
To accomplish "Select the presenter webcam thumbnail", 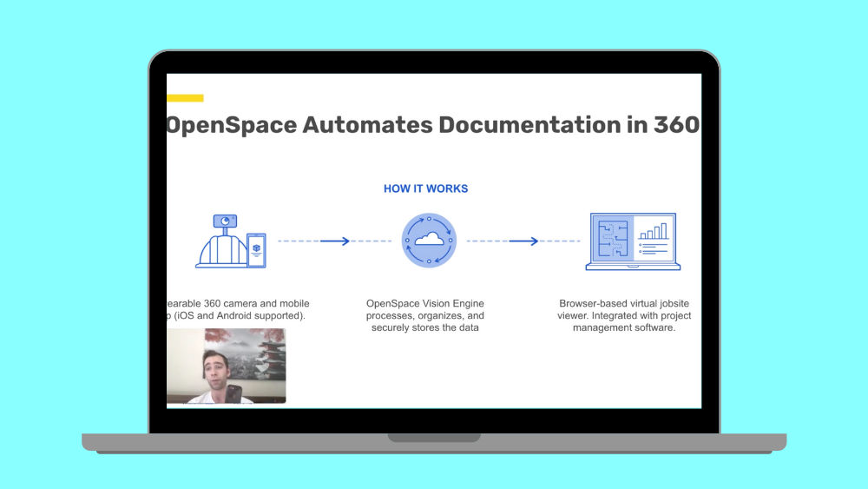I will (227, 366).
